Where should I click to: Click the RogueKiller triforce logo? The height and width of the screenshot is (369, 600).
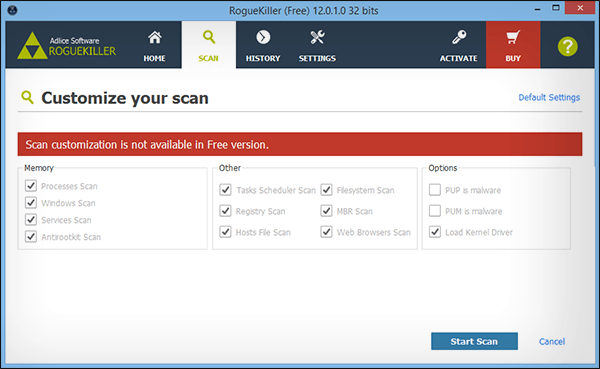[33, 46]
